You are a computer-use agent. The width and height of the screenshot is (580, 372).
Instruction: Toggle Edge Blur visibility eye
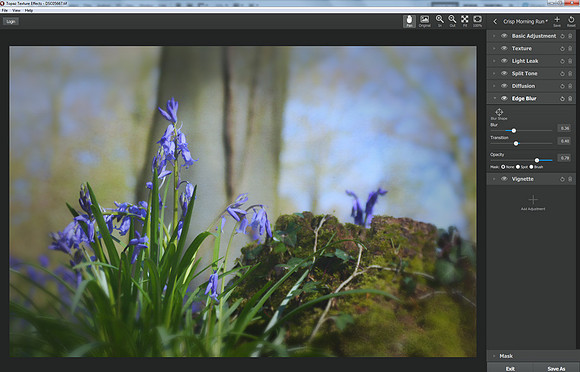tap(504, 98)
